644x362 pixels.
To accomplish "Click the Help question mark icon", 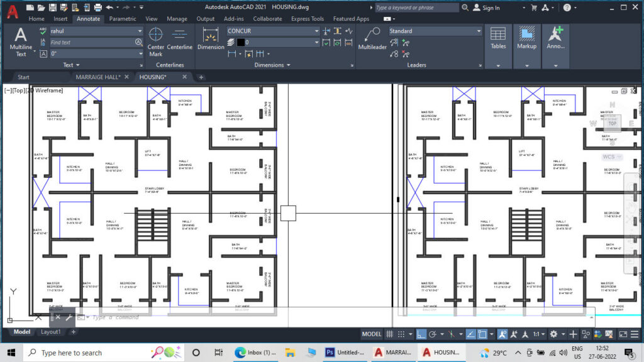I will [x=567, y=8].
